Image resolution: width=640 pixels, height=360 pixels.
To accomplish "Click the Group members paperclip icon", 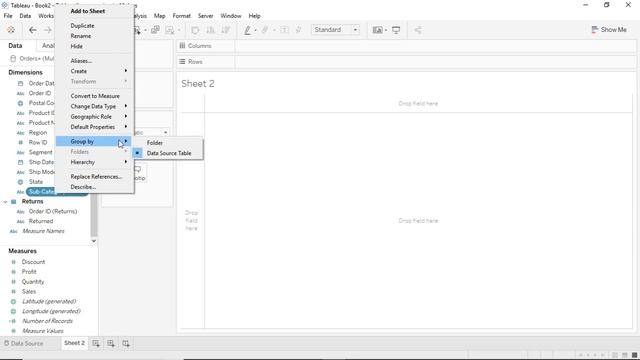I will click(x=265, y=30).
